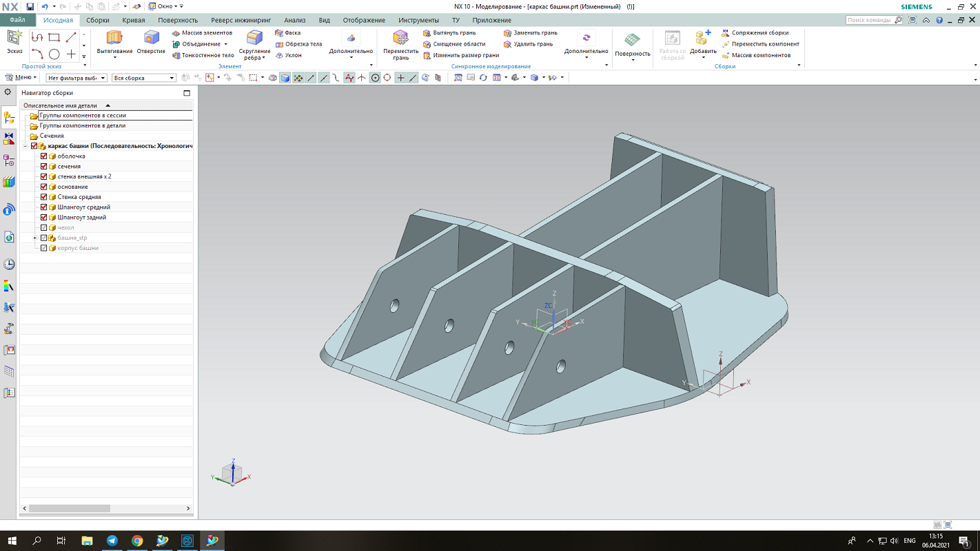Expand the башня_stp tree node

[x=34, y=238]
